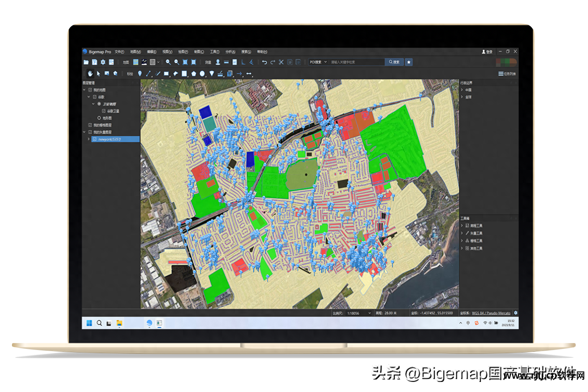Select the 卫星地图 radio button
588x392 pixels.
click(99, 104)
